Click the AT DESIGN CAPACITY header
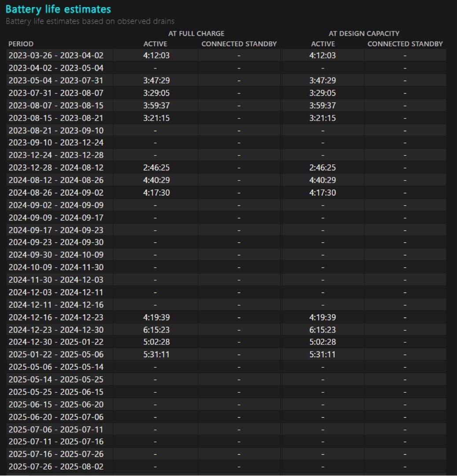Screen dimensions: 457x476 pyautogui.click(x=364, y=33)
